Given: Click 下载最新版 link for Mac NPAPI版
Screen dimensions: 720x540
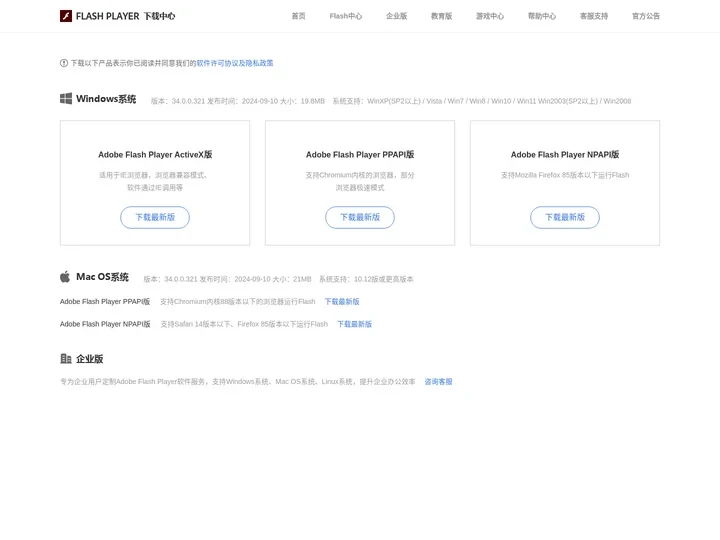Looking at the screenshot, I should (x=354, y=324).
